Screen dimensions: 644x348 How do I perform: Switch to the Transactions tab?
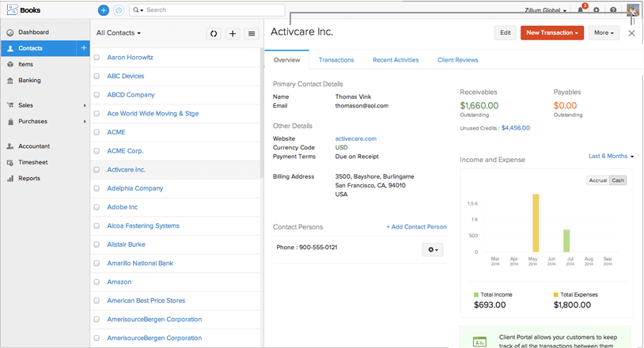coord(336,60)
